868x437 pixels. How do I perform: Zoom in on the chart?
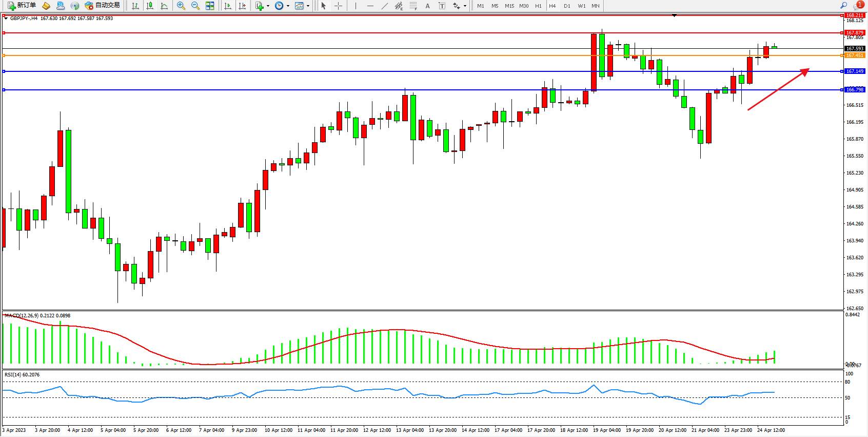click(181, 6)
